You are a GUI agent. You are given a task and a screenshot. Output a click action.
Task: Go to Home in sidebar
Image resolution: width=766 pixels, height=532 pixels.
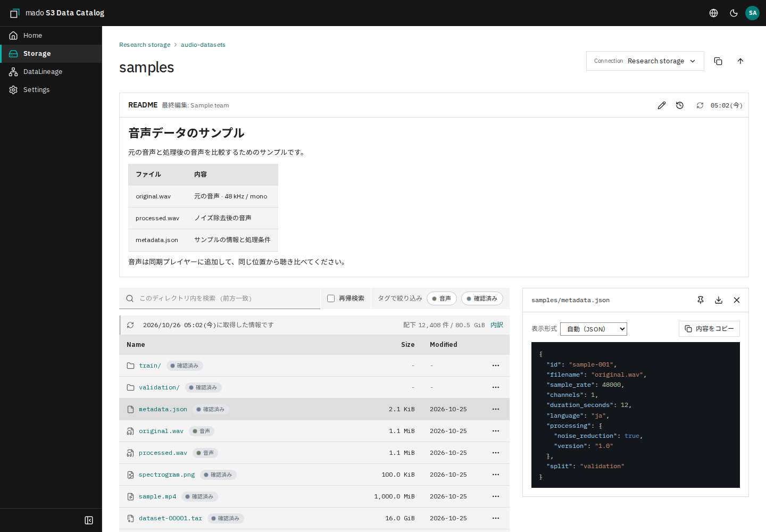click(51, 36)
